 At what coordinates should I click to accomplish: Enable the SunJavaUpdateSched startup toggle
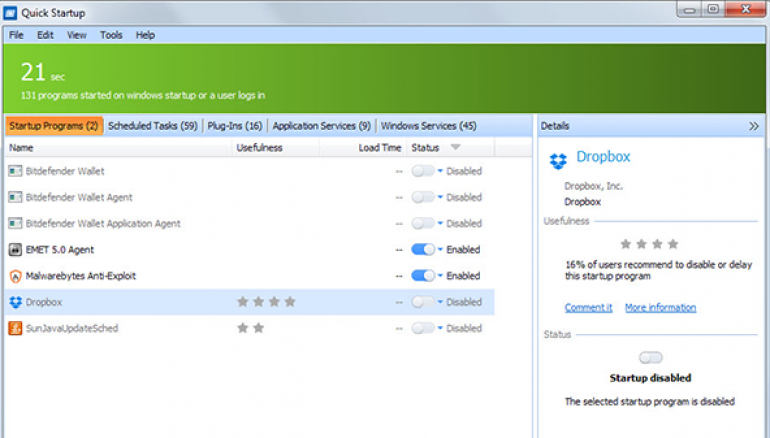click(x=423, y=328)
